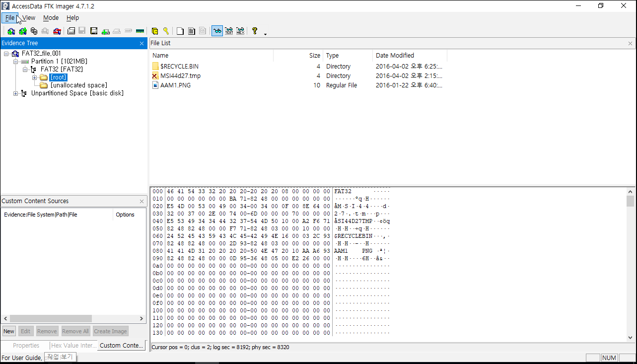The height and width of the screenshot is (364, 637).
Task: Click the Create Image button
Action: 110,331
